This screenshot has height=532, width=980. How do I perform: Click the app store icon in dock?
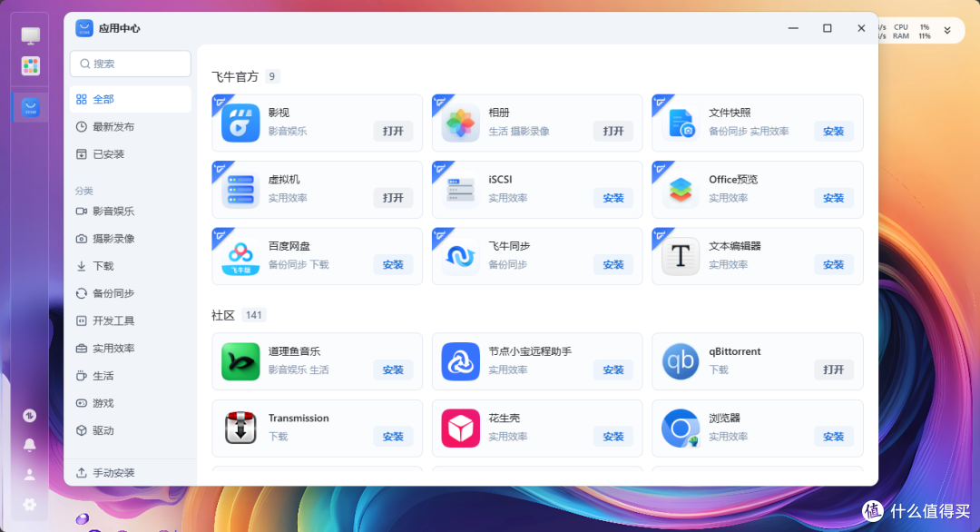click(x=30, y=107)
